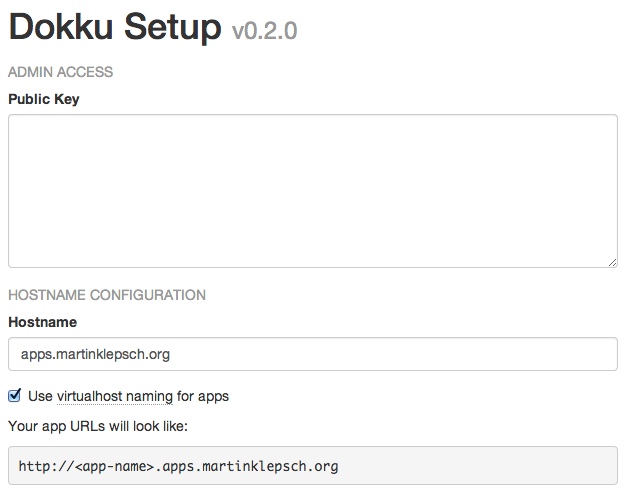Click the word "Setup" in the heading
Image resolution: width=626 pixels, height=496 pixels.
(x=172, y=28)
